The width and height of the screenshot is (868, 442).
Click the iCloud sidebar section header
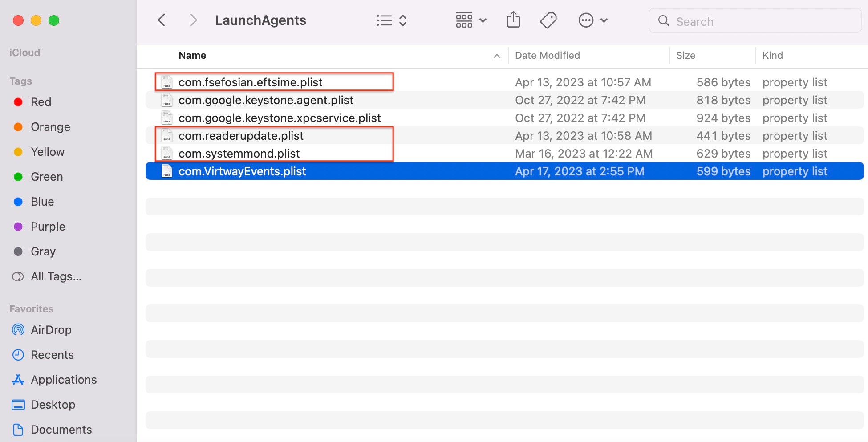(x=24, y=53)
